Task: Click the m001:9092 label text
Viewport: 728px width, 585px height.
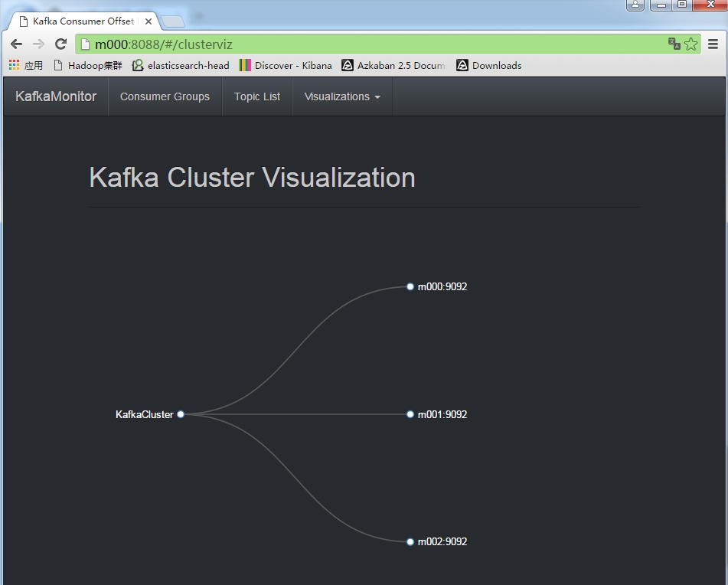Action: click(x=442, y=414)
